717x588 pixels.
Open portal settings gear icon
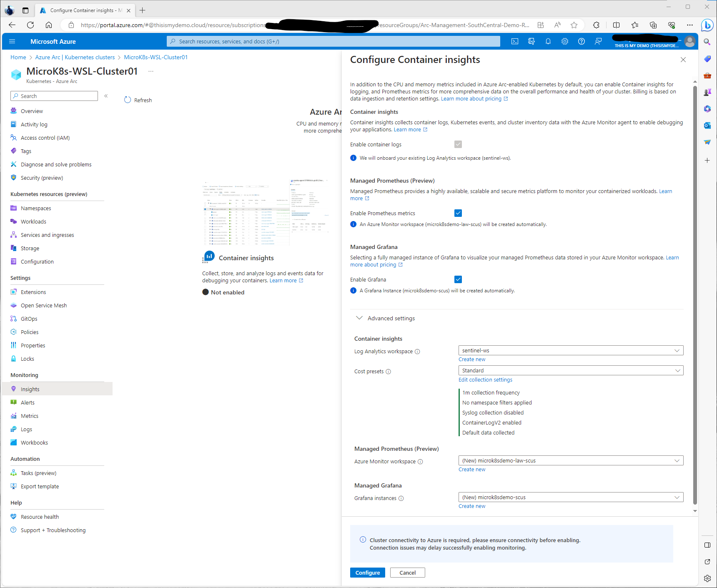click(x=565, y=41)
